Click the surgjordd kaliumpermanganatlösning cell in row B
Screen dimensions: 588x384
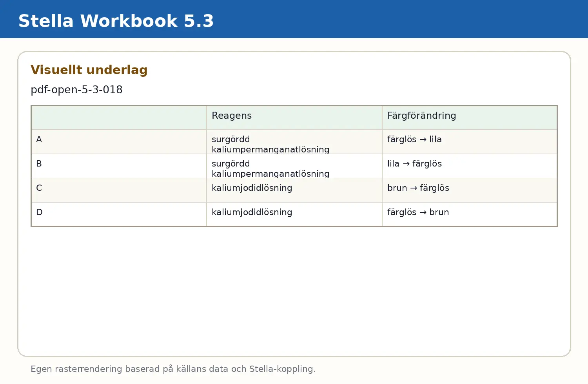[294, 166]
